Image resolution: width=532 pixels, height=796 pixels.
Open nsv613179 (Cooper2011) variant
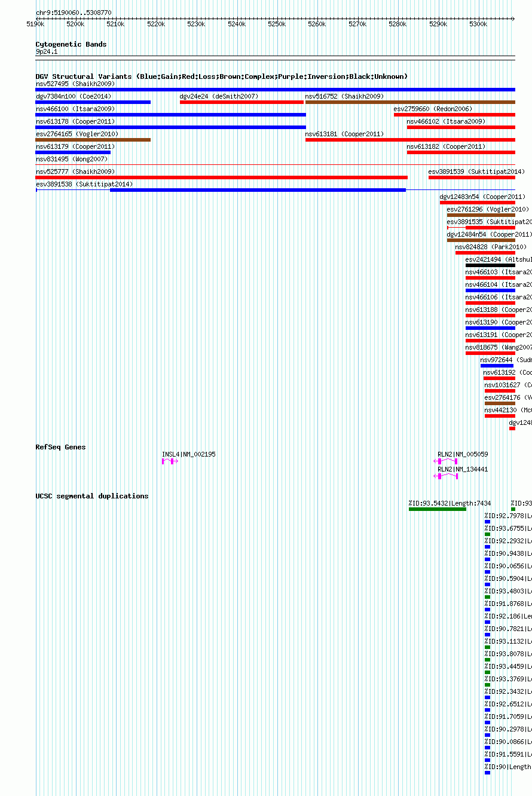click(75, 146)
